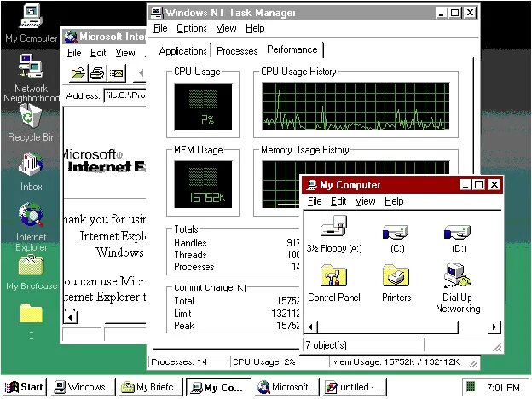Switch to My Briefcase taskbar button
The image size is (532, 399).
click(x=151, y=387)
